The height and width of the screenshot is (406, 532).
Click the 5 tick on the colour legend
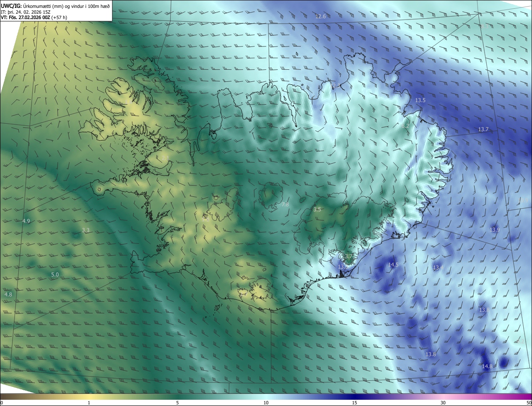point(177,403)
